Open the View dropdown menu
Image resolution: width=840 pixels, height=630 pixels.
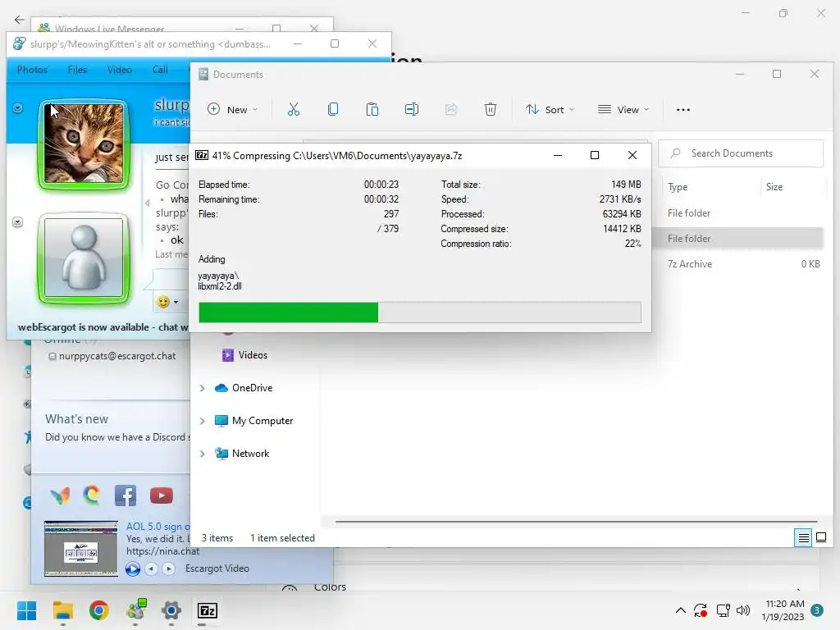pos(623,109)
